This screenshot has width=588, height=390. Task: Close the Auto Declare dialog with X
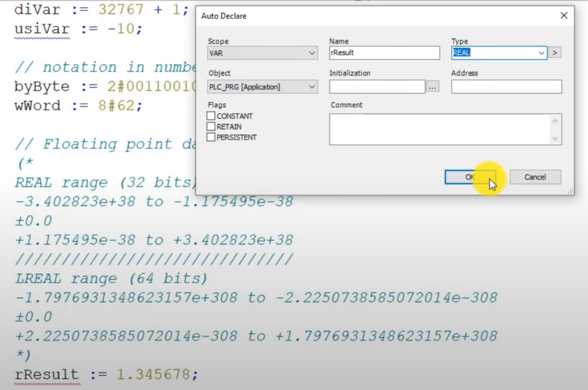pos(563,15)
